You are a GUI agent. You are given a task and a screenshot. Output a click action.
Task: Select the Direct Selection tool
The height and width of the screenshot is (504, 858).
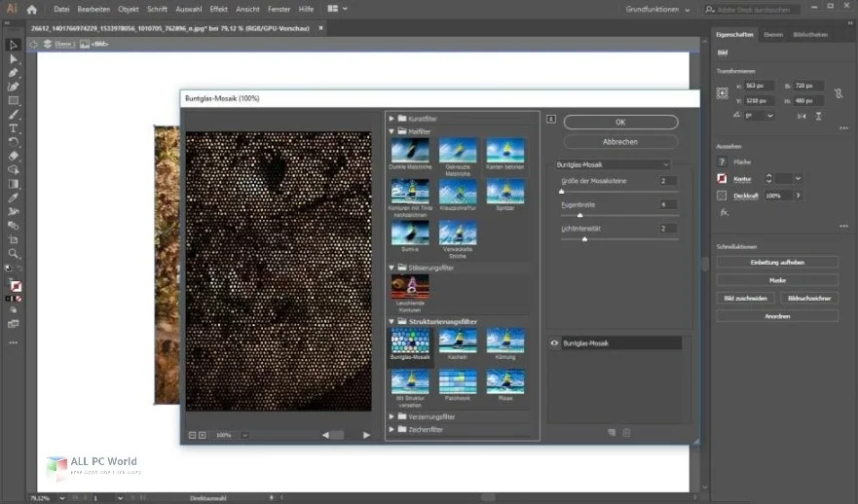[14, 58]
